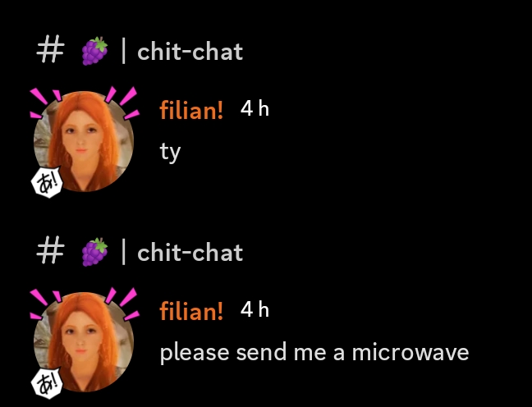Screen dimensions: 532x407
Task: Jump to chit-chat channel above the microwave message
Action: 190,253
